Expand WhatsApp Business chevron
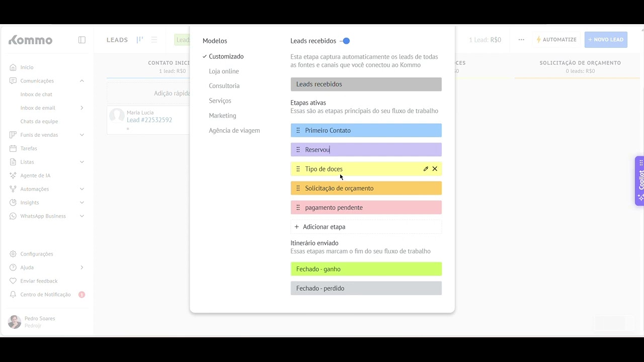The height and width of the screenshot is (362, 644). point(82,216)
